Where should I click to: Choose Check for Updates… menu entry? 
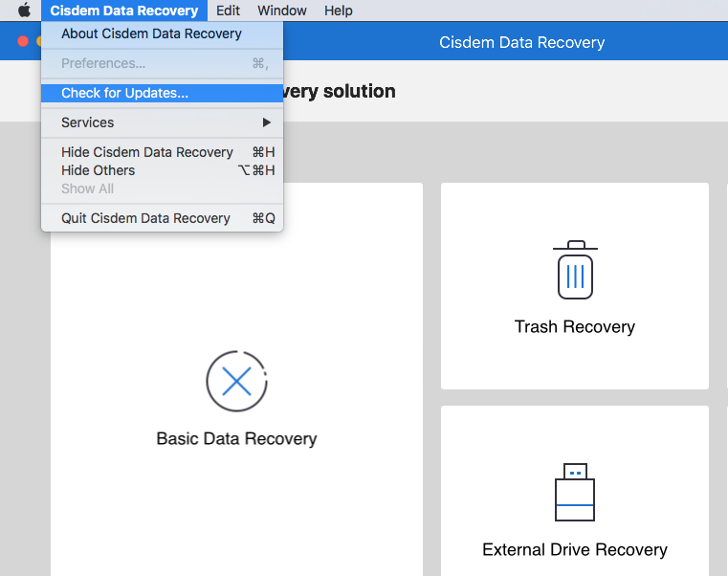coord(162,93)
